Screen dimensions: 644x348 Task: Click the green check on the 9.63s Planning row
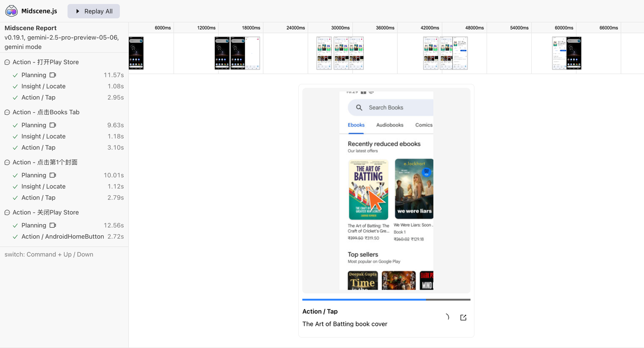(x=16, y=125)
